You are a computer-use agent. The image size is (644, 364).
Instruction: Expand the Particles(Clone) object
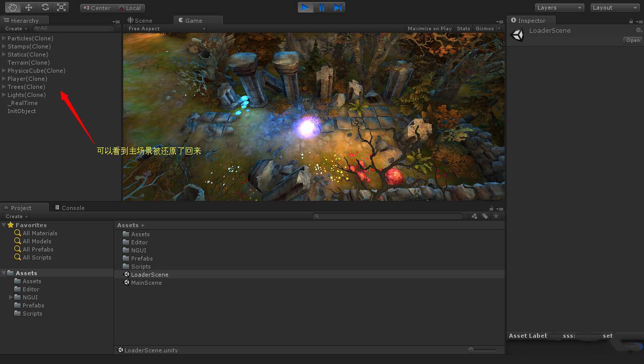pyautogui.click(x=4, y=38)
